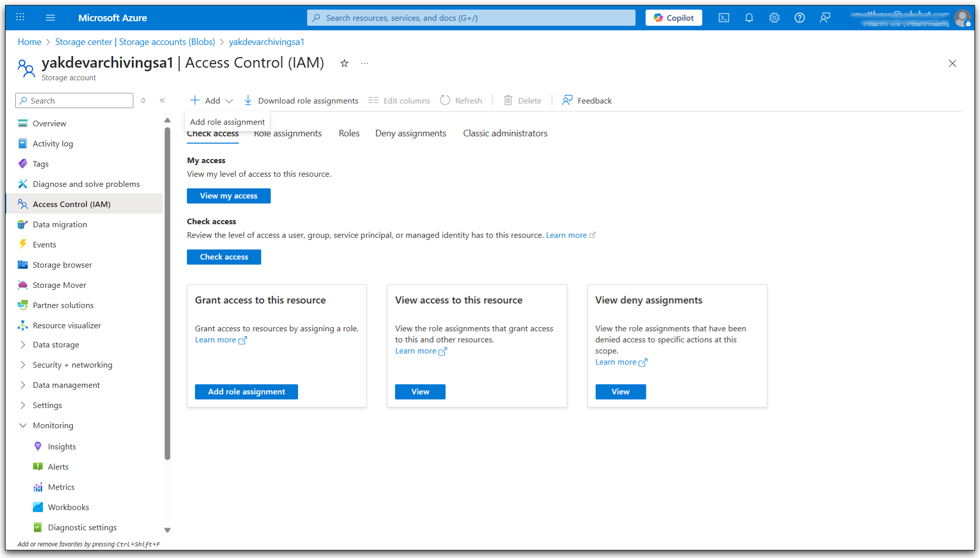Open the portal settings gear
The image size is (980, 558).
point(774,18)
